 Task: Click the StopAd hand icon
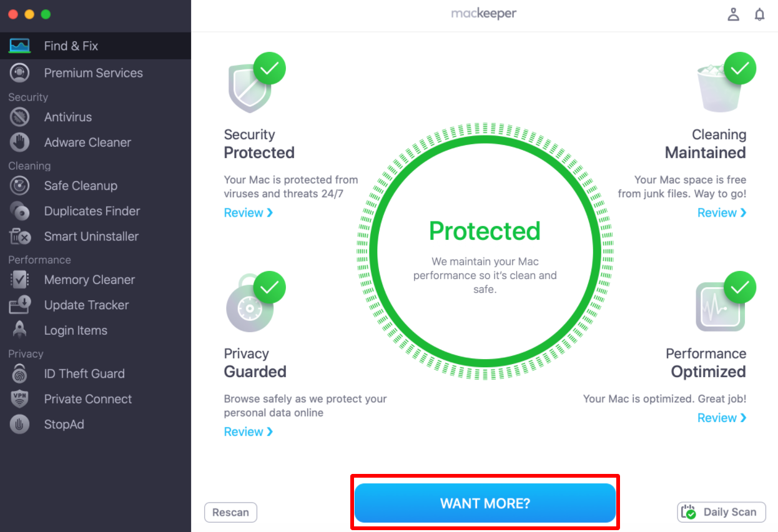tap(20, 425)
